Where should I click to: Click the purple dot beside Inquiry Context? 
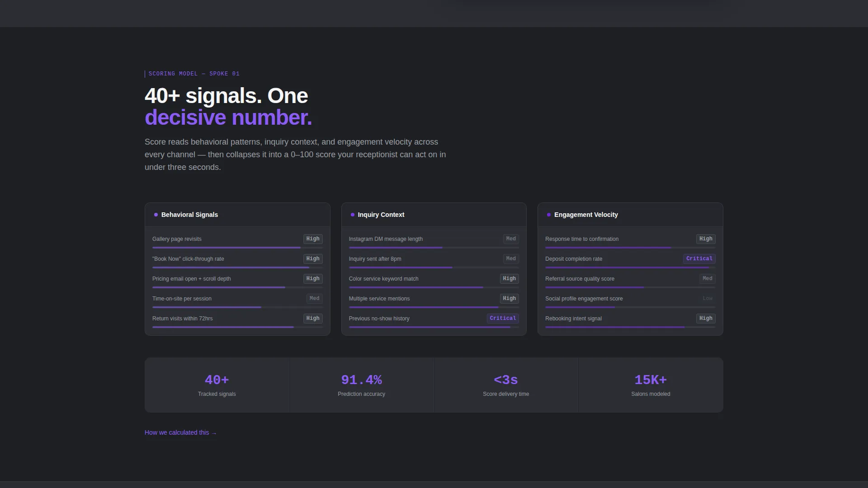click(353, 215)
